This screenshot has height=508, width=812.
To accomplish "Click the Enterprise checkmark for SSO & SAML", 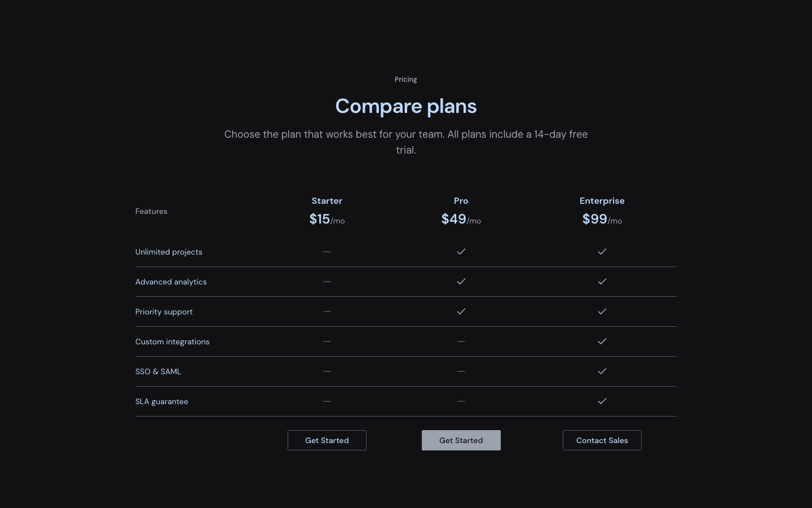I will tap(602, 371).
